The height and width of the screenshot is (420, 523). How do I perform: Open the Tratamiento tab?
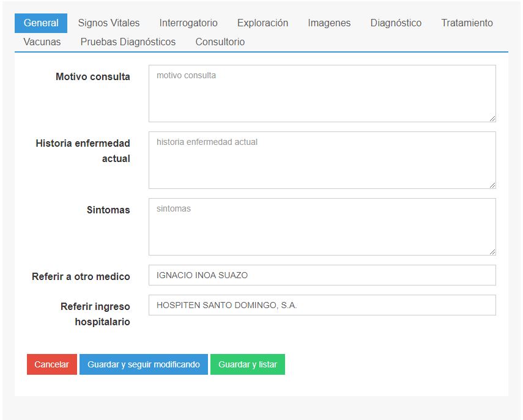(467, 23)
